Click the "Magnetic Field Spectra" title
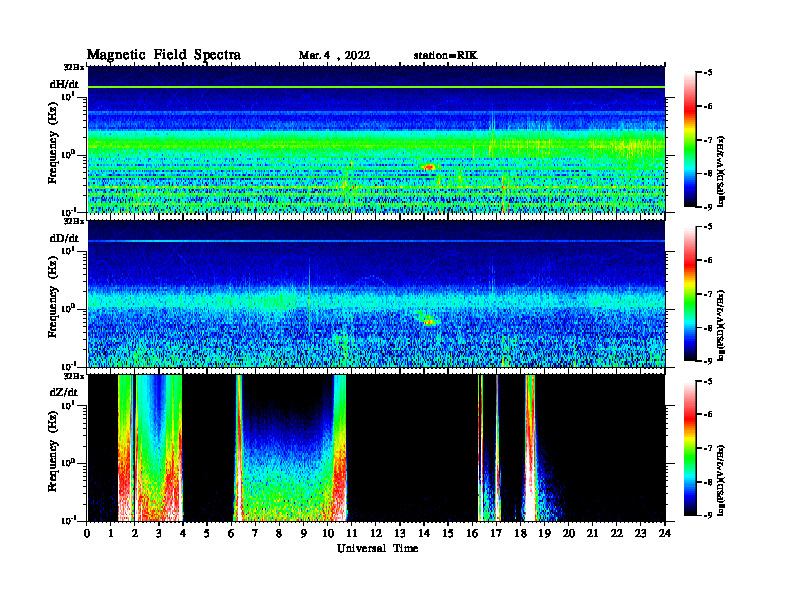The height and width of the screenshot is (612, 792). [x=163, y=55]
